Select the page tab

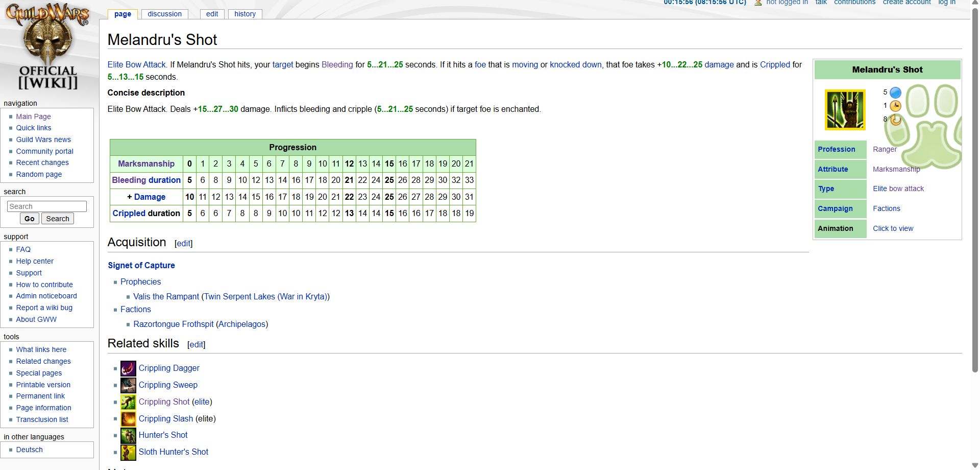pos(122,14)
